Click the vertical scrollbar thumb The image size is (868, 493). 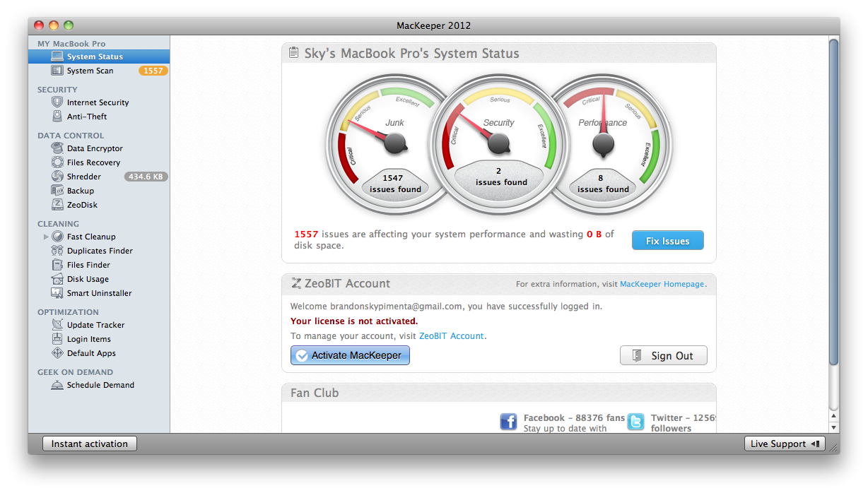(x=833, y=202)
